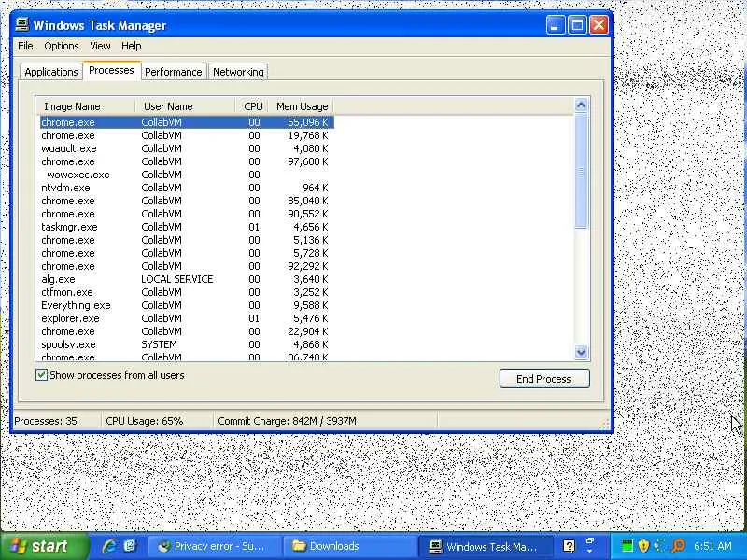Switch to Privacy error browser window in taskbar
Screen dimensions: 747x560
215,546
